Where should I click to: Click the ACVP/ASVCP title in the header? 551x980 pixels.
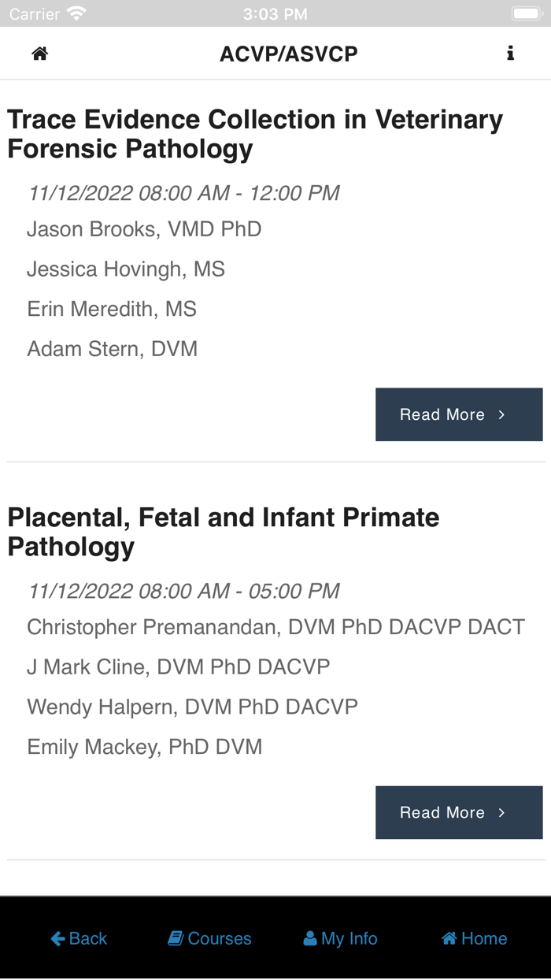tap(288, 53)
